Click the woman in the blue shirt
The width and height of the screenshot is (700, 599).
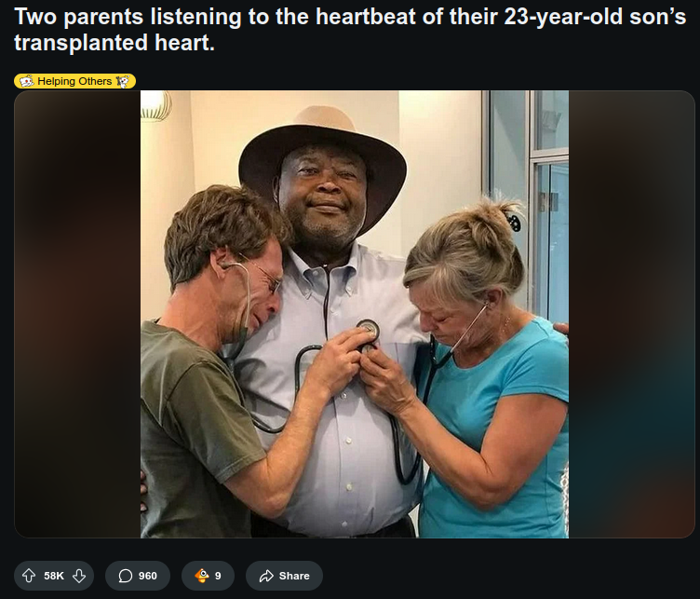(487, 375)
